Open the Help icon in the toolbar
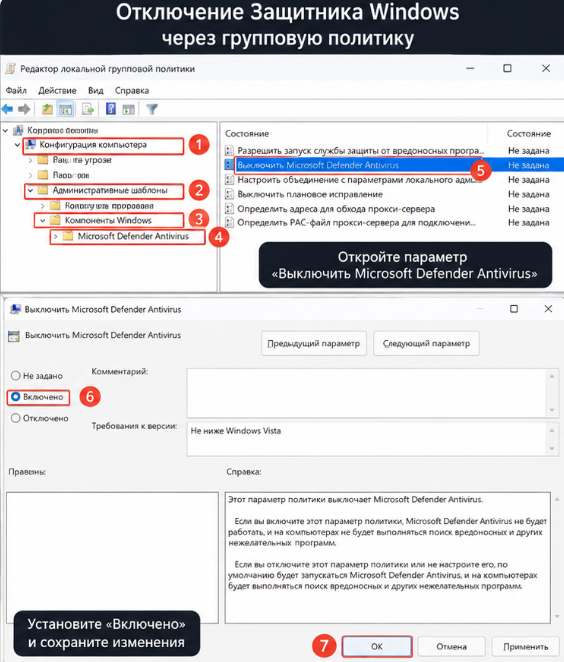 tap(111, 109)
